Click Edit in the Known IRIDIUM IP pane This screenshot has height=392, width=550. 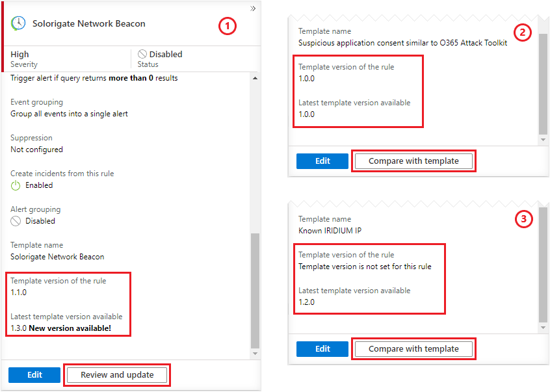(x=322, y=349)
